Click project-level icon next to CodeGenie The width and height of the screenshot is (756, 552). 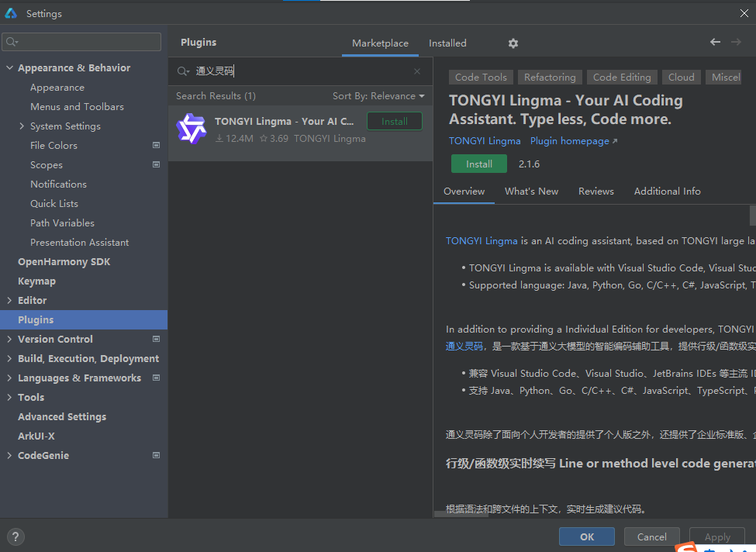(x=156, y=455)
